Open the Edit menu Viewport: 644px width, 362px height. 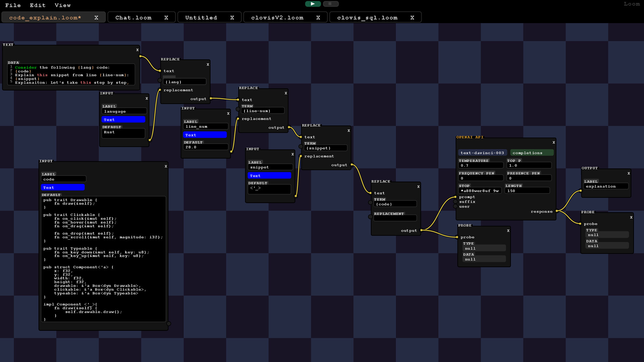[x=37, y=5]
